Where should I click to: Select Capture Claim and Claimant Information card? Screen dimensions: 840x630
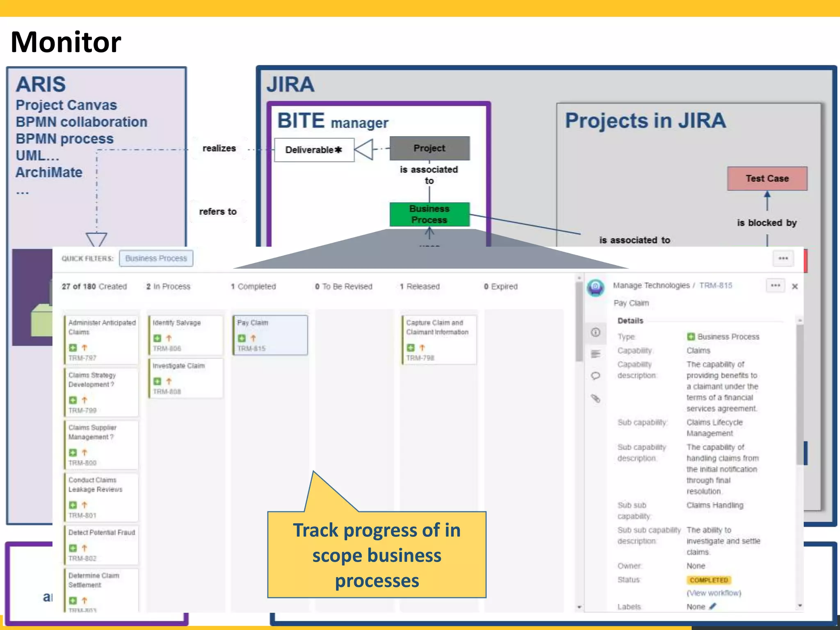click(x=439, y=340)
